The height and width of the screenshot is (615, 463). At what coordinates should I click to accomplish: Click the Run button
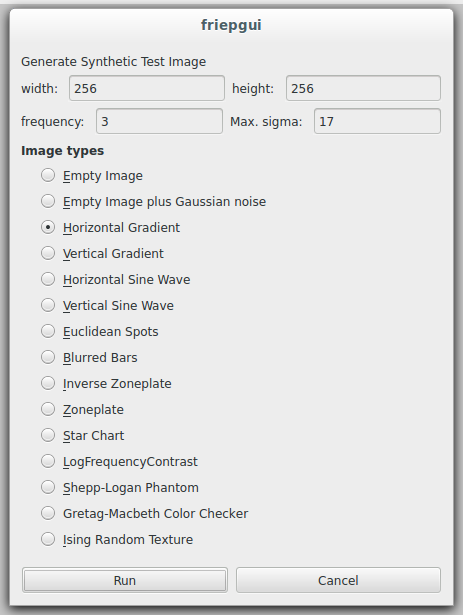[125, 580]
